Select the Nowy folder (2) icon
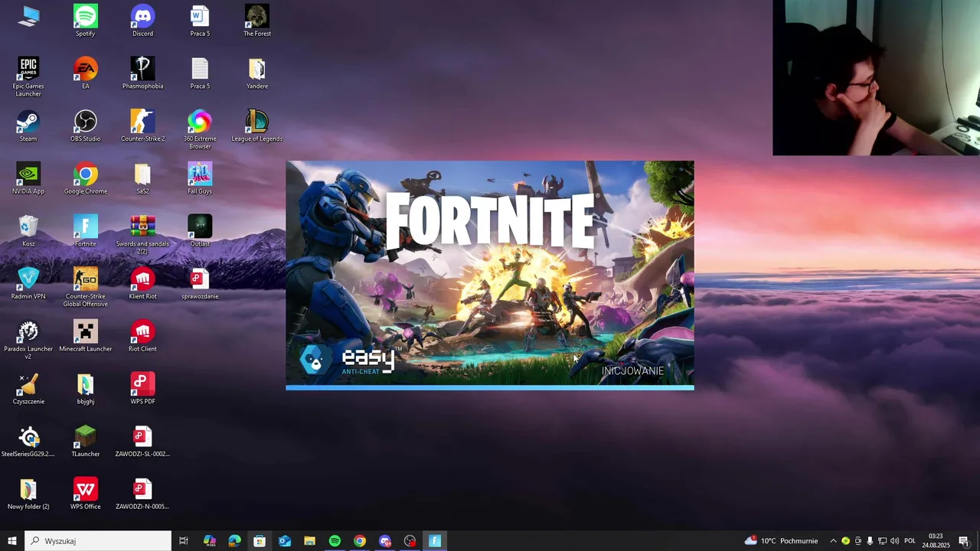 click(28, 494)
